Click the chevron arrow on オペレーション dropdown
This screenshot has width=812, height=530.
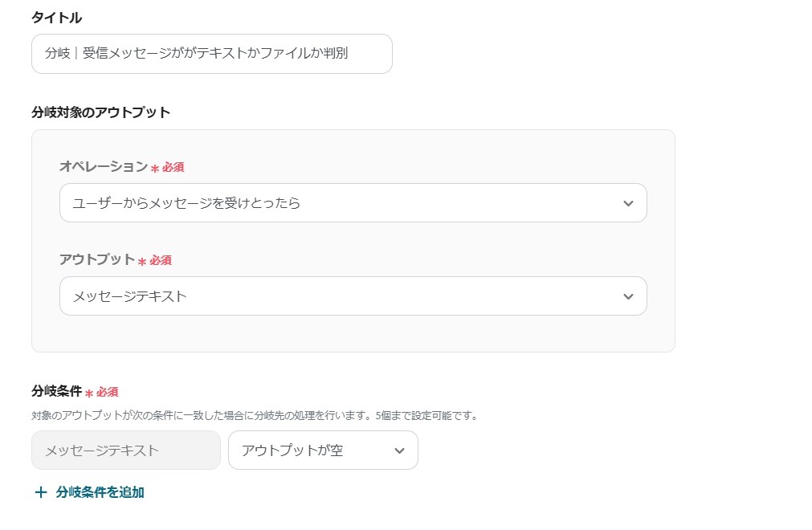click(628, 203)
